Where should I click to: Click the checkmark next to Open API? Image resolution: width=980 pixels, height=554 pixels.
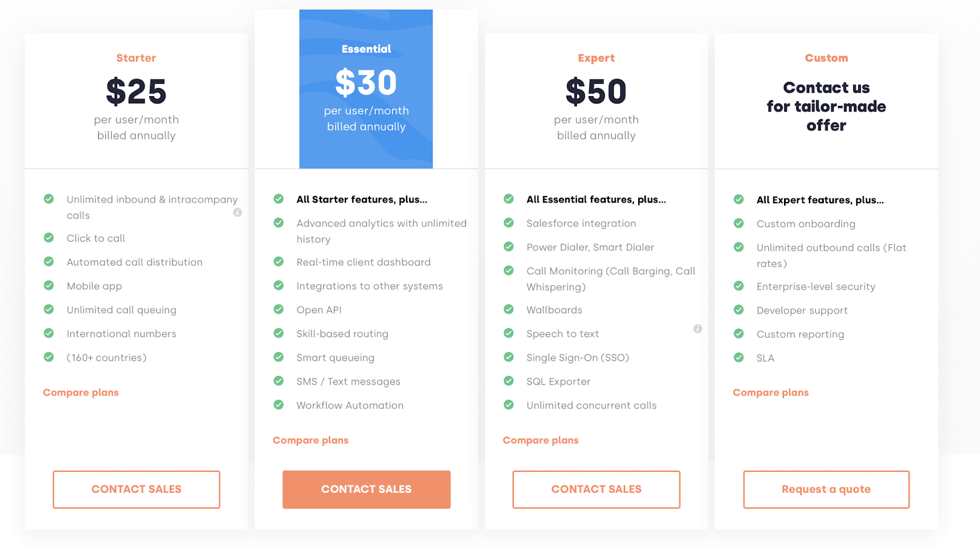279,309
